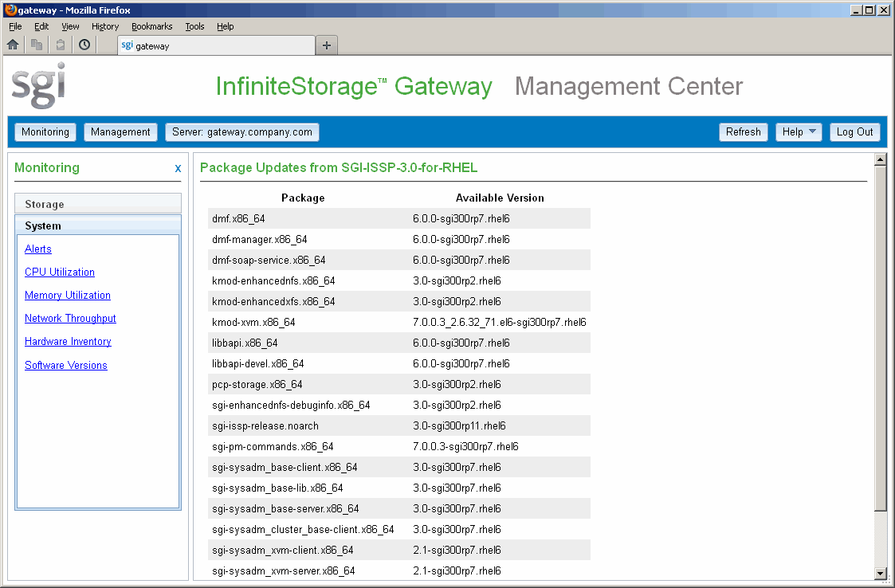
Task: Open the File menu
Action: pos(15,26)
